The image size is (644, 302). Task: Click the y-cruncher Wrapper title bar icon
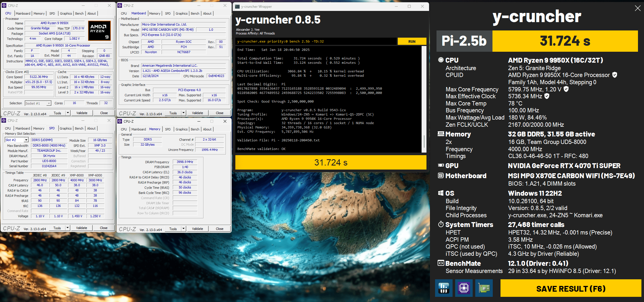click(x=237, y=7)
